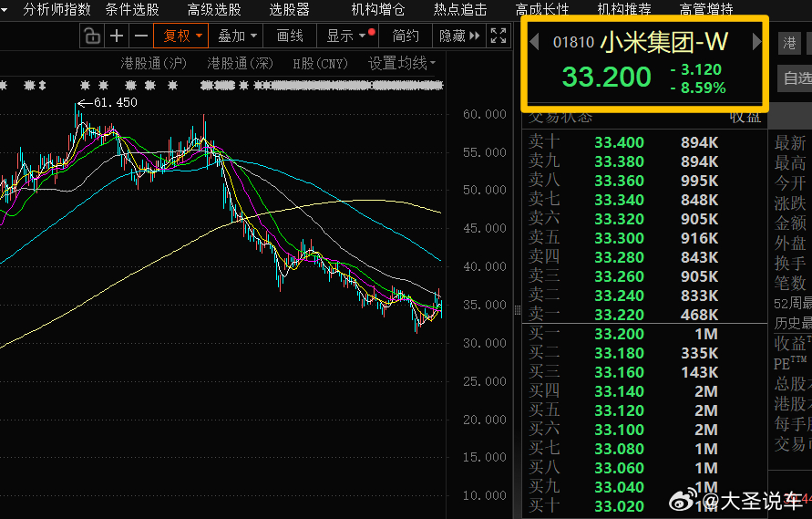812x519 pixels.
Task: Click the 60.000 price axis label
Action: pos(485,114)
